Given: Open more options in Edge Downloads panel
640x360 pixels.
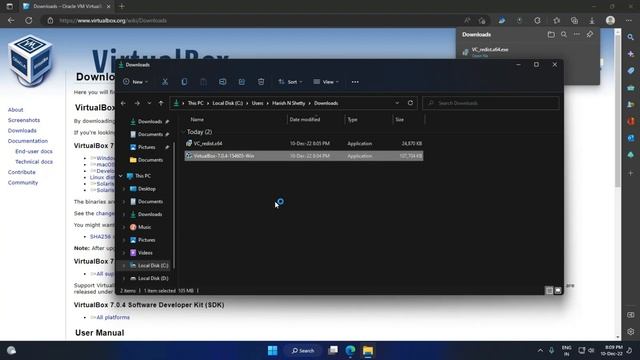Looking at the screenshot, I should (576, 35).
